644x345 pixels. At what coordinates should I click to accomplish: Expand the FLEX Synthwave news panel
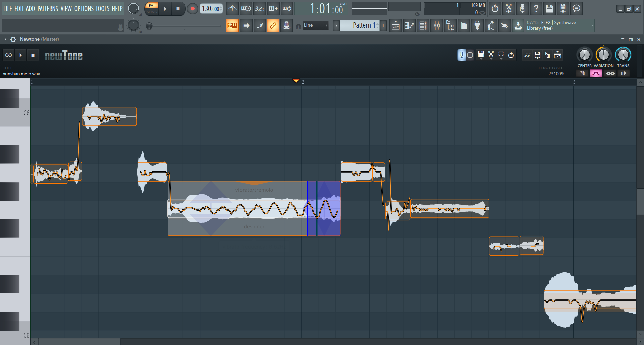(592, 26)
